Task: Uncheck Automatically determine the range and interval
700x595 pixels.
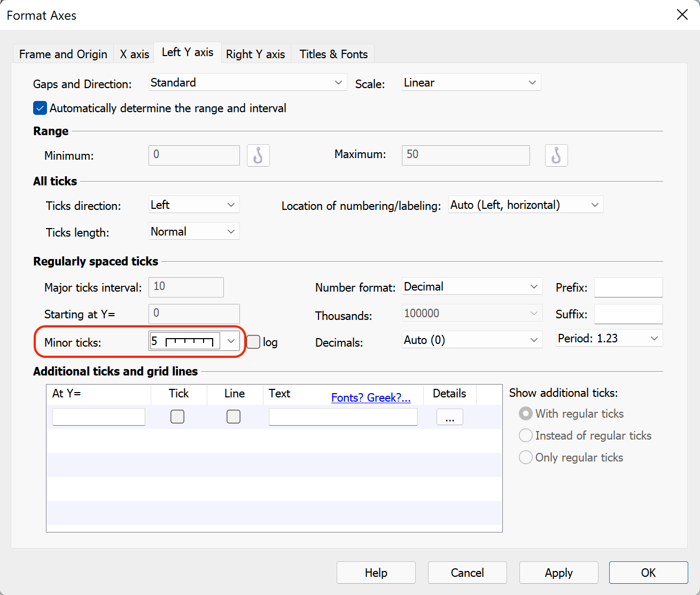Action: pos(40,108)
